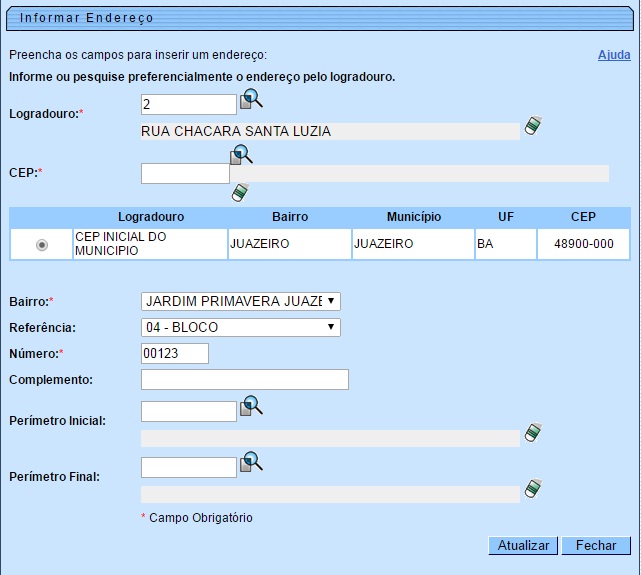Clear Perímetro Final with eraser icon

coord(533,489)
